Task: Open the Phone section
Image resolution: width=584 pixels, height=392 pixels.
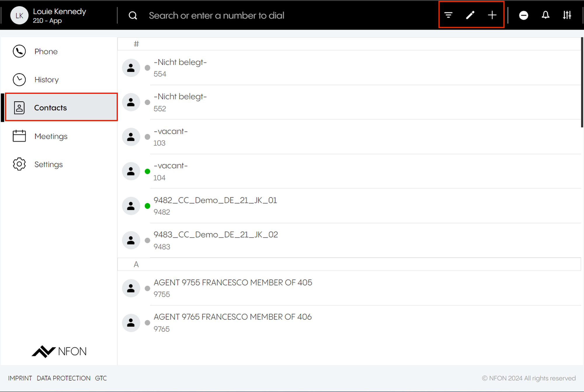Action: tap(46, 51)
